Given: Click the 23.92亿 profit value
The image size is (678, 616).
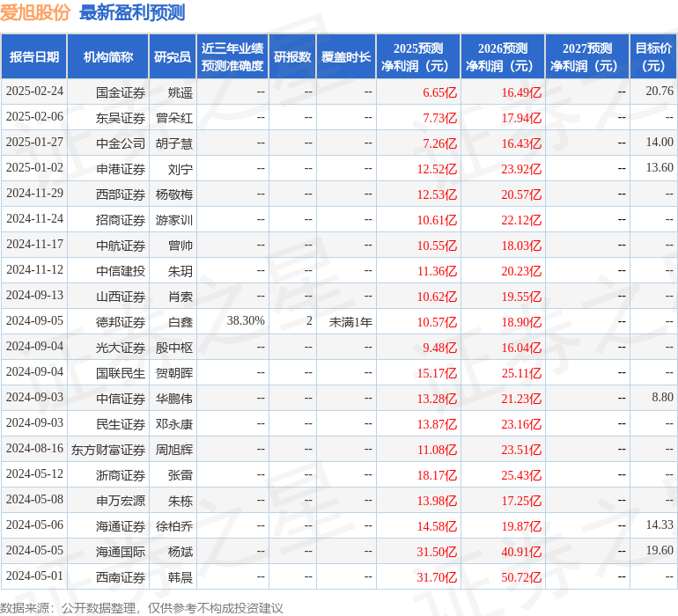Looking at the screenshot, I should [521, 169].
